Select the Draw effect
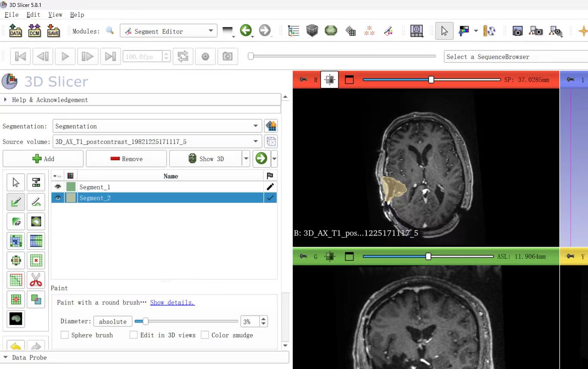588x369 pixels. [x=36, y=202]
